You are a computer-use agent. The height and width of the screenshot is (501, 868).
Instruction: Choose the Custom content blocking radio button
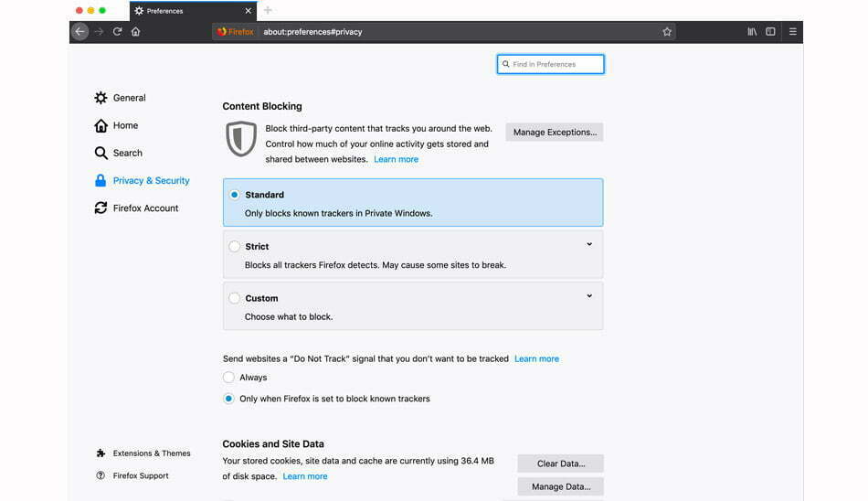tap(234, 298)
